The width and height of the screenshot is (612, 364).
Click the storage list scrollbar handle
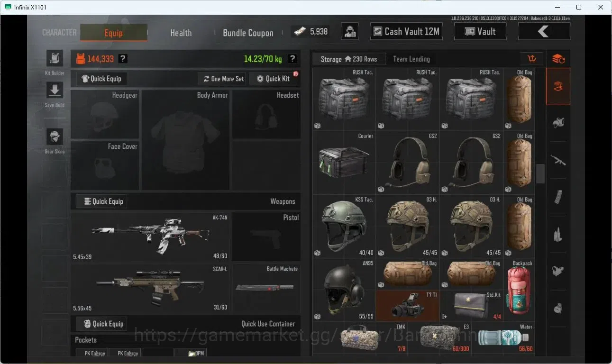pyautogui.click(x=540, y=174)
